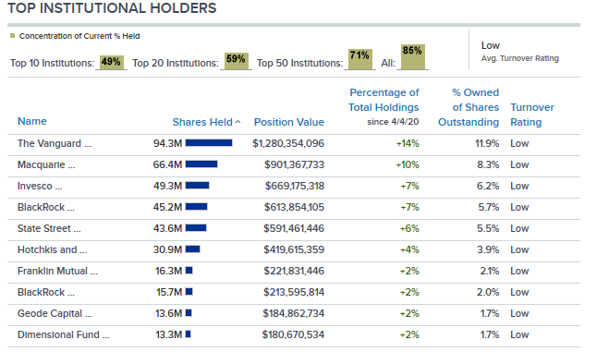Sort by Turnover Rating column header

tap(532, 115)
